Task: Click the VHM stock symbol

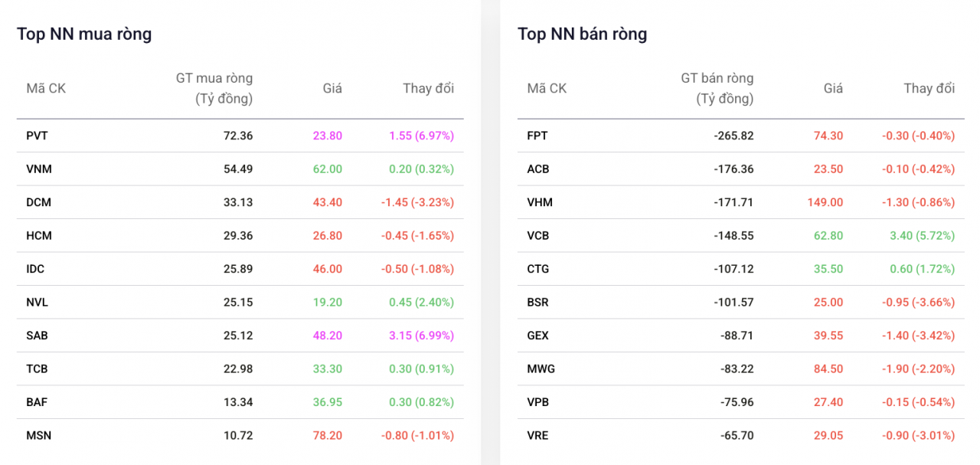Action: click(x=540, y=202)
